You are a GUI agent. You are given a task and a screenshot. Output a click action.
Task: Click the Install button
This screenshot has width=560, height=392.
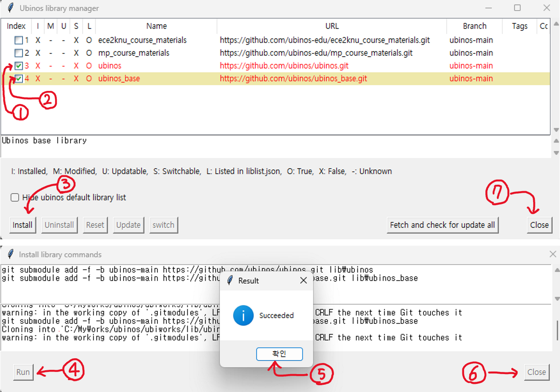pyautogui.click(x=23, y=225)
